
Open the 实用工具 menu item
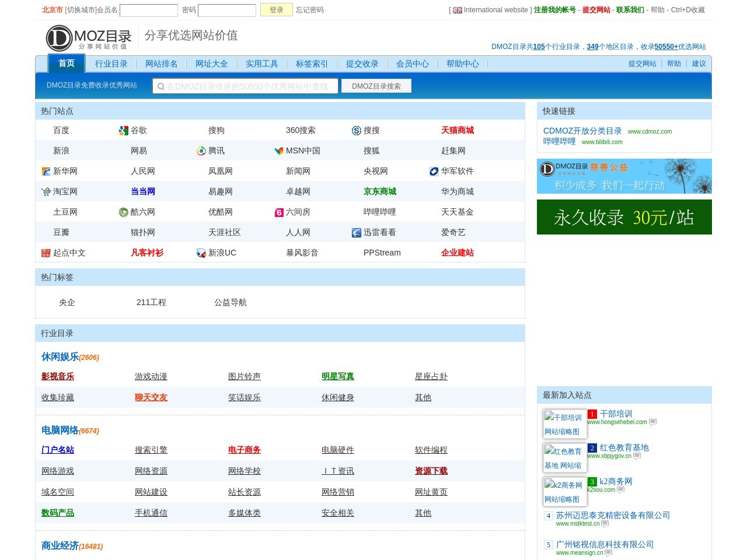(261, 64)
